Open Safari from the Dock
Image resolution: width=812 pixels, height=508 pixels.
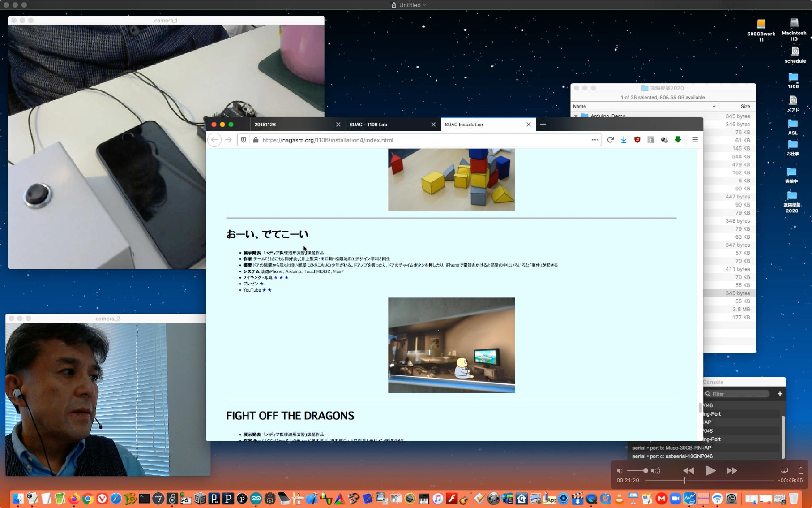tap(116, 499)
